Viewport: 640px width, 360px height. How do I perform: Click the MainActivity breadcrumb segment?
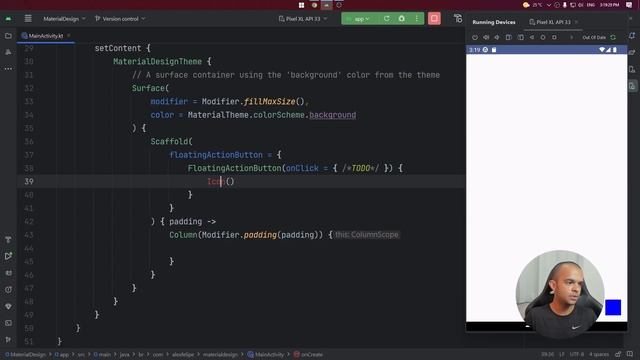[266, 355]
